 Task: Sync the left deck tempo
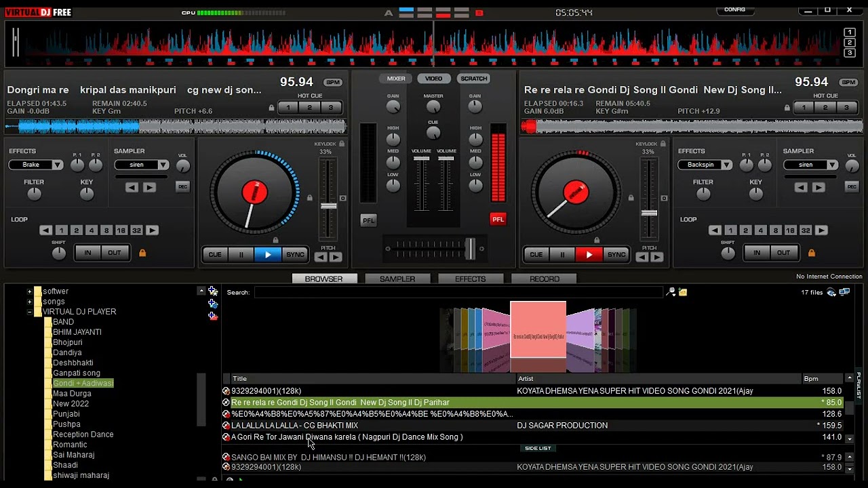[295, 255]
